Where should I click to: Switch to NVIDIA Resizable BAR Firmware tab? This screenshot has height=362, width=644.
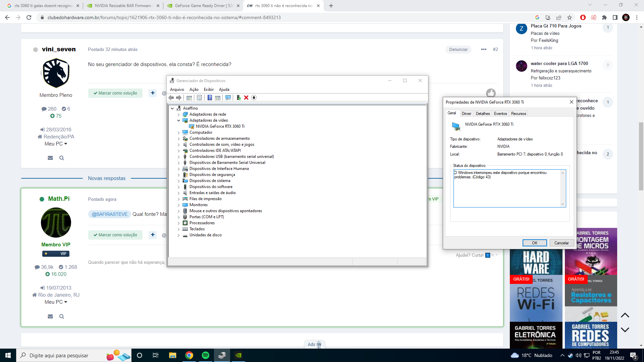(x=123, y=6)
